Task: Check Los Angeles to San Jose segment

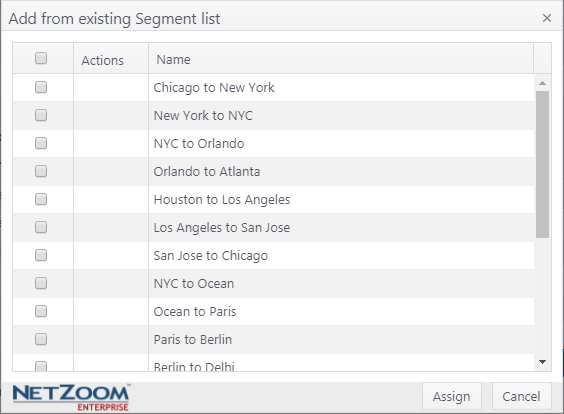Action: click(x=41, y=227)
